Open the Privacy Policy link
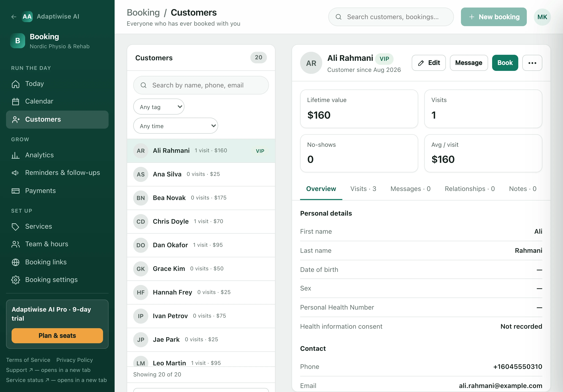The width and height of the screenshot is (563, 392). pyautogui.click(x=75, y=360)
